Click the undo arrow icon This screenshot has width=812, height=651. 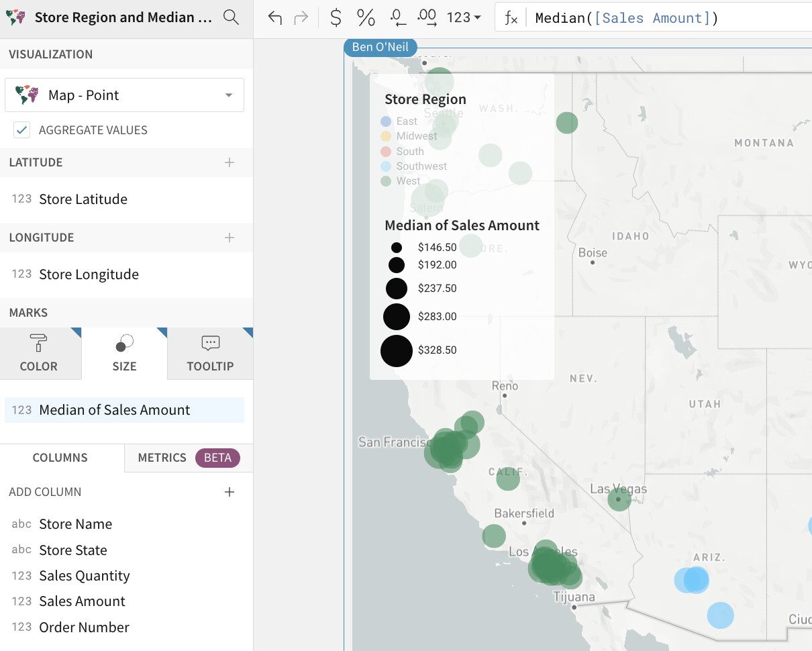pyautogui.click(x=274, y=17)
